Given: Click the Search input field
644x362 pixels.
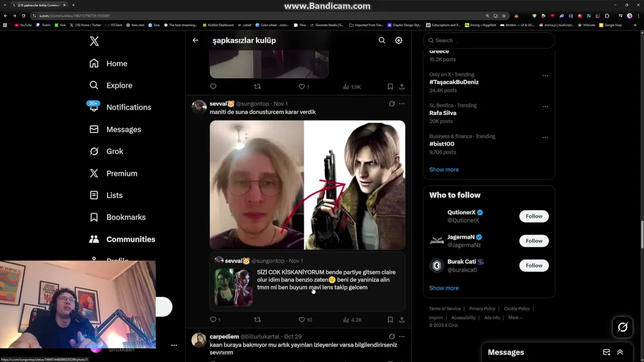Looking at the screenshot, I should [489, 40].
